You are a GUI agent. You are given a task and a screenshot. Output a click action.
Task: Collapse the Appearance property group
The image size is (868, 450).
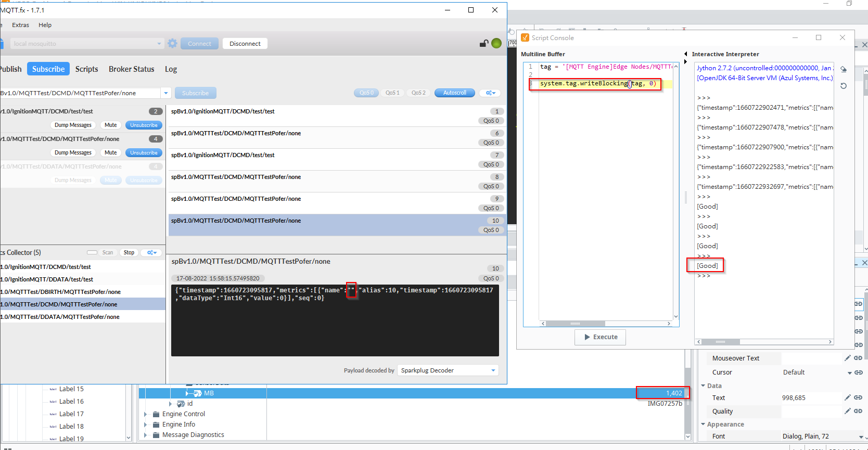(x=703, y=424)
